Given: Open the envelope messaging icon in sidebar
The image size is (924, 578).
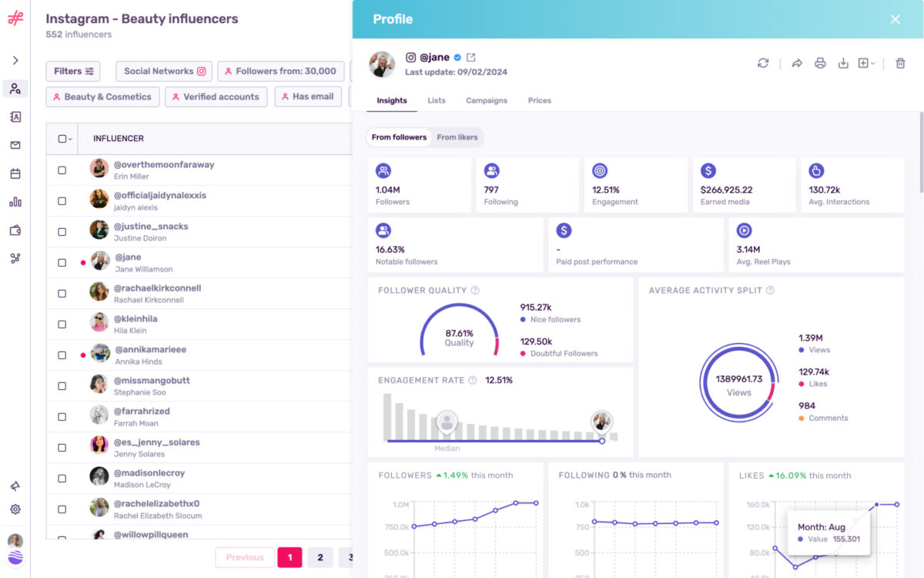Looking at the screenshot, I should 15,145.
